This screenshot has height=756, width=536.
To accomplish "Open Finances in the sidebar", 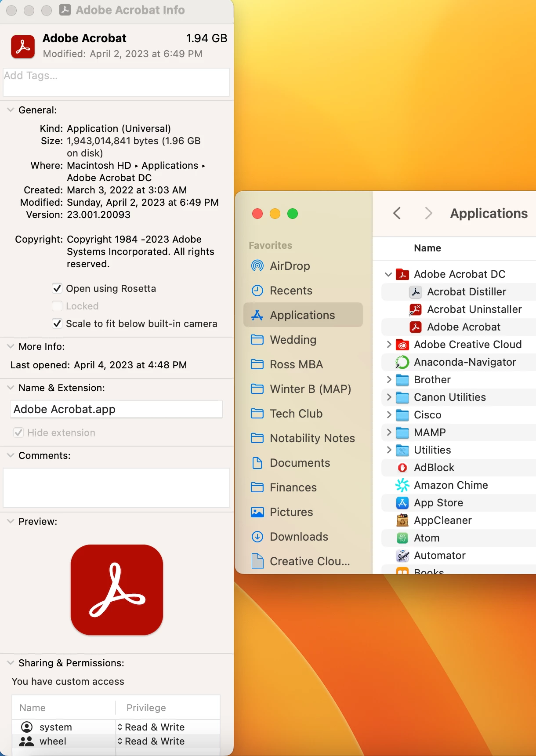I will point(303,487).
